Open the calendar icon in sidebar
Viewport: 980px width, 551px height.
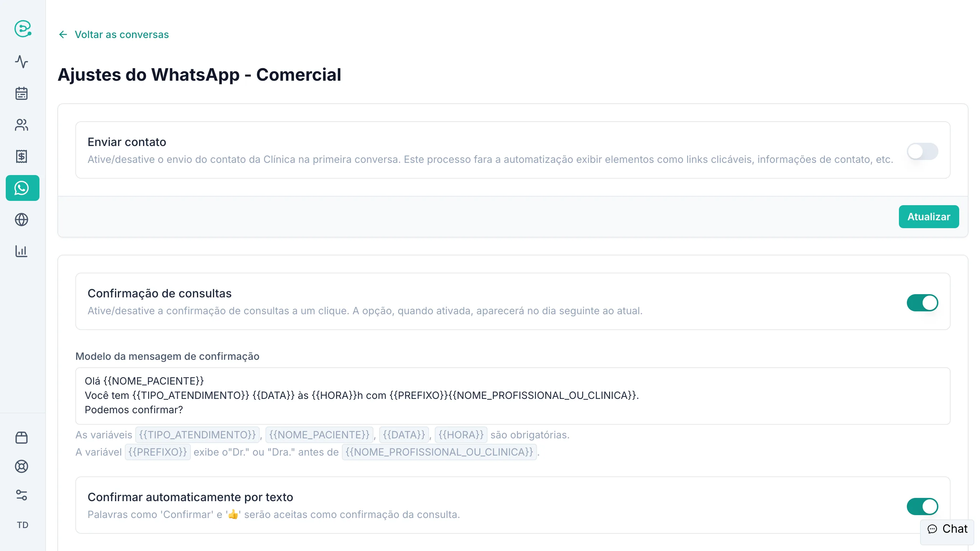tap(22, 93)
